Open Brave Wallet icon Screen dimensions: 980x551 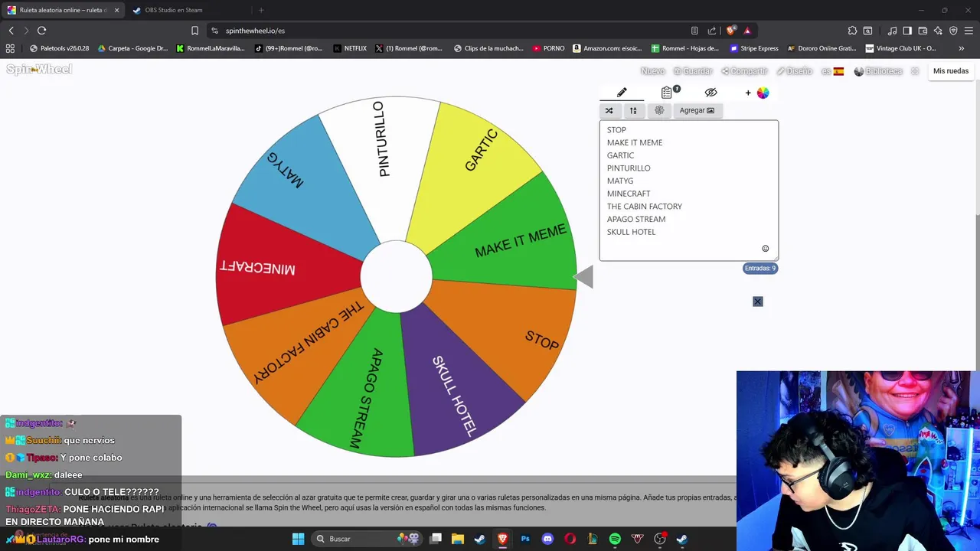(x=923, y=31)
